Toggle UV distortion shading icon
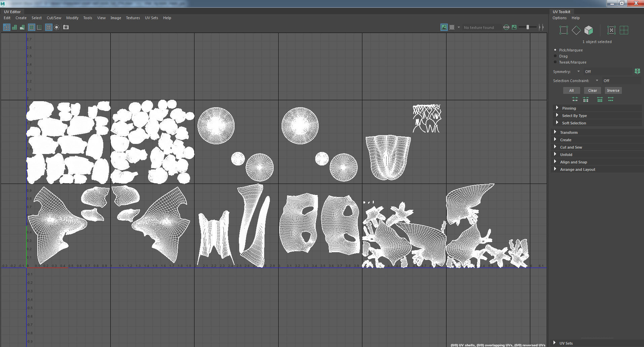644x347 pixels. 22,27
